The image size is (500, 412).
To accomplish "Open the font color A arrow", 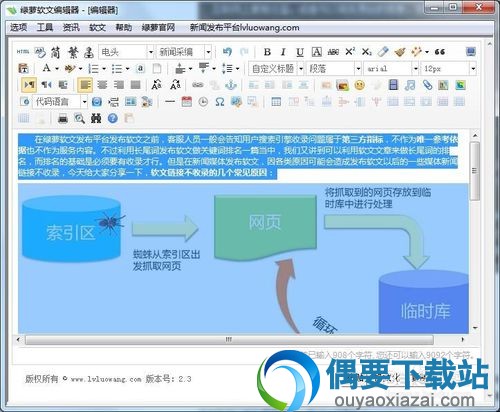I will tap(57, 69).
